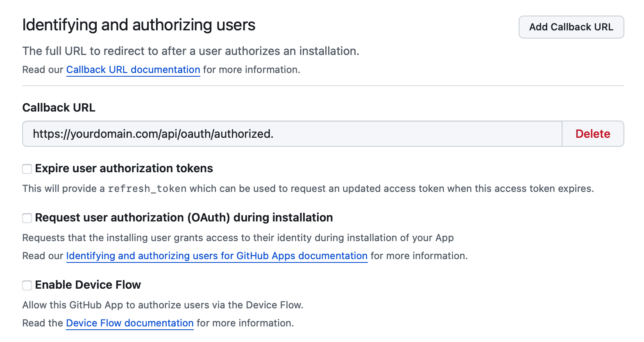The image size is (644, 342).
Task: Delete the existing callback URL
Action: (592, 134)
